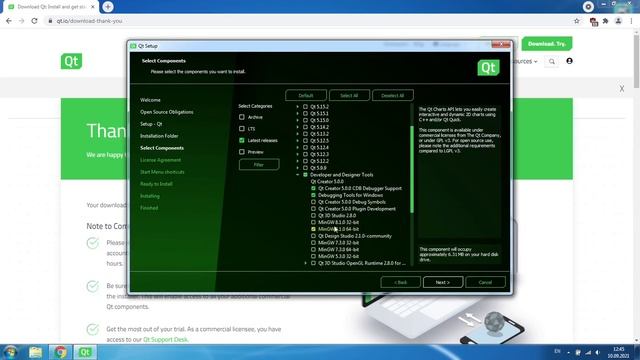Dismiss the banner with the X icon

point(622,89)
